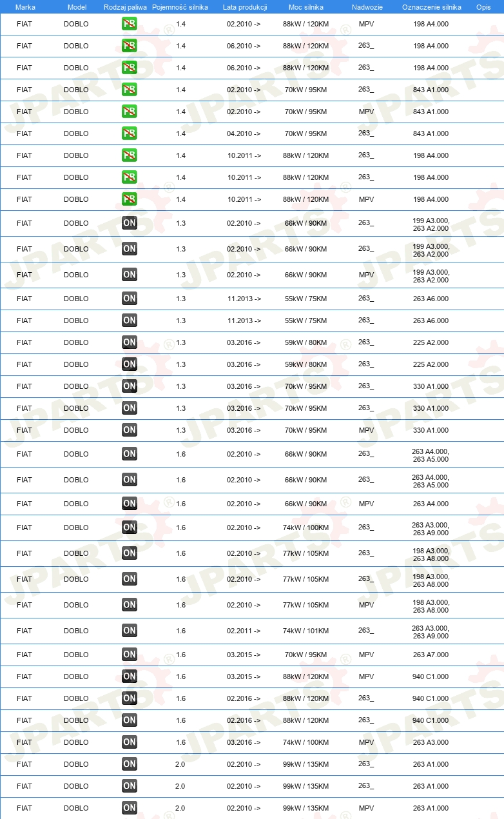This screenshot has height=819, width=504.
Task: Click PB fuel icon in the 04.2010 row
Action: coord(130,133)
